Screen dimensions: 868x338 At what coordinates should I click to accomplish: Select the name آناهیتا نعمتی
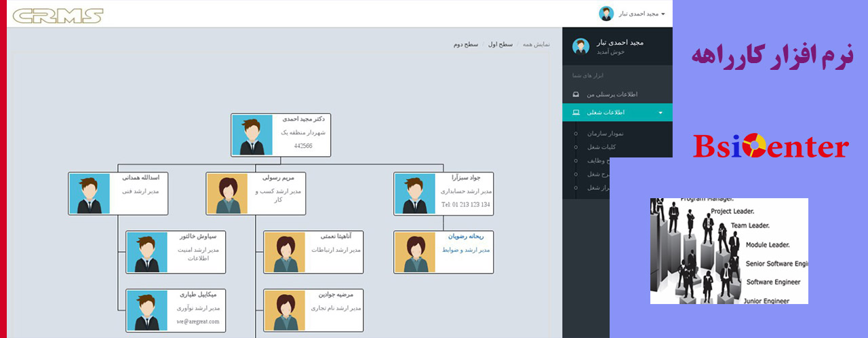pos(338,236)
